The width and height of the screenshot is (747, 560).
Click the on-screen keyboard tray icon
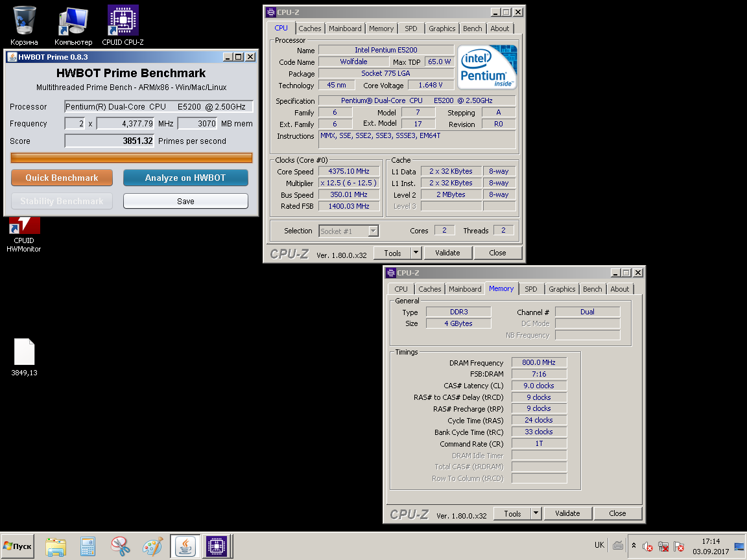coord(618,546)
